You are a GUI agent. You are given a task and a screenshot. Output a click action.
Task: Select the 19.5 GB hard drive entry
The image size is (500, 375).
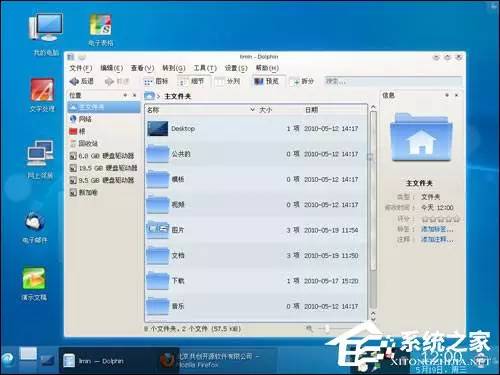click(103, 168)
